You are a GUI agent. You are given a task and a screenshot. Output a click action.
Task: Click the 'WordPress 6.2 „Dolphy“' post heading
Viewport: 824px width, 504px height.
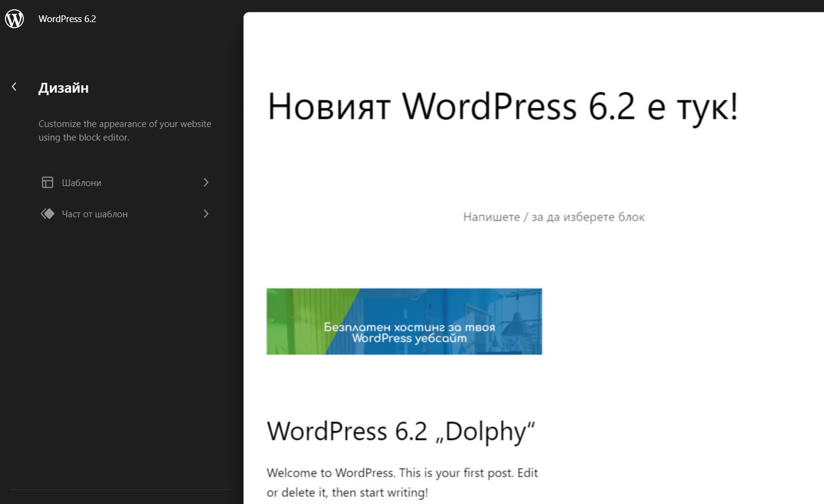coord(401,432)
